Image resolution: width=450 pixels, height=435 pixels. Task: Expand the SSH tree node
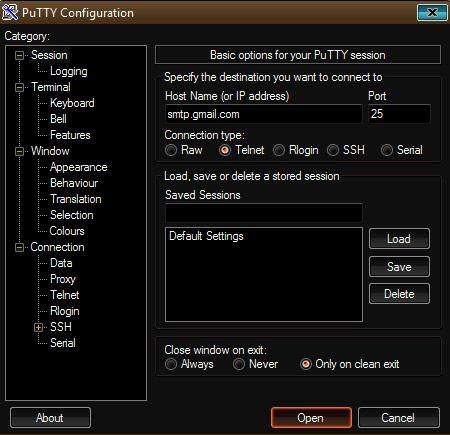click(x=38, y=327)
